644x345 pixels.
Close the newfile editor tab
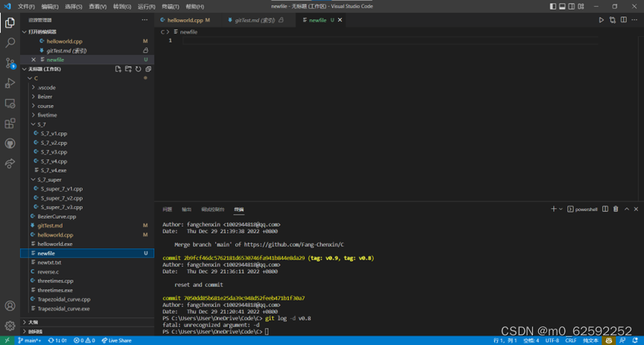point(340,20)
